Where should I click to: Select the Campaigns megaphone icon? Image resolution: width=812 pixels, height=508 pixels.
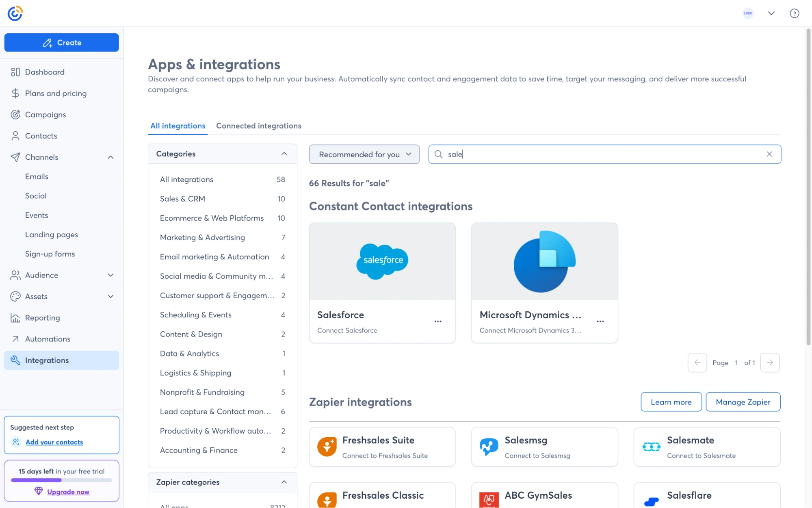coord(15,114)
